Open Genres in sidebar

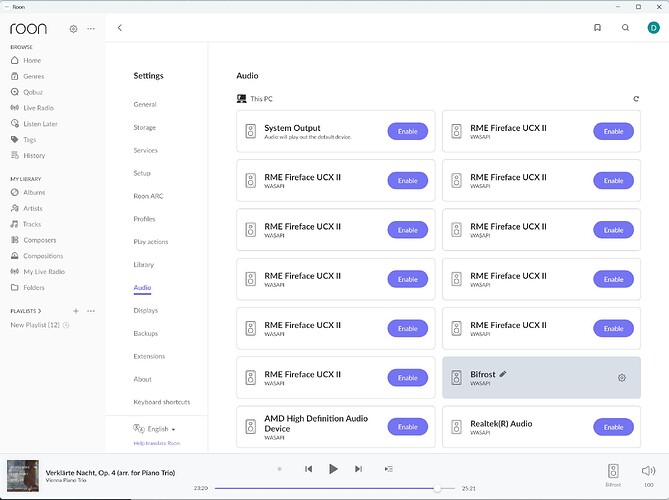coord(27,76)
